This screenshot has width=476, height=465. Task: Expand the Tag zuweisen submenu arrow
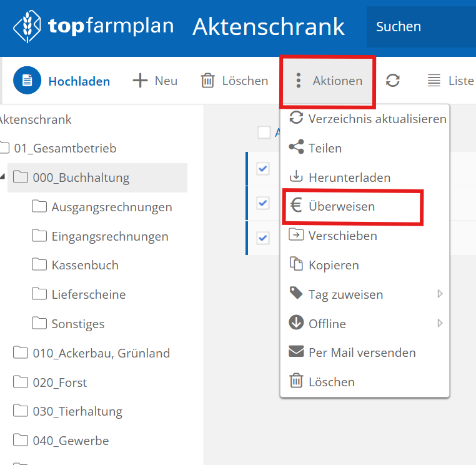pos(440,294)
